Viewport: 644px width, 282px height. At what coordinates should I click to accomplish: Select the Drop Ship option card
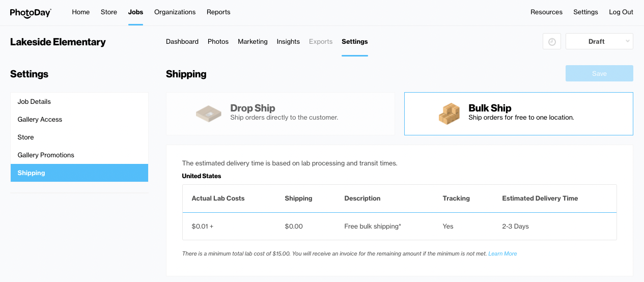point(280,114)
